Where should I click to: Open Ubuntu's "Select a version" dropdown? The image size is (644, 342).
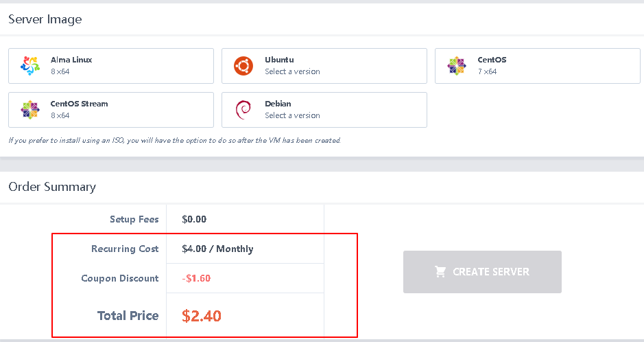(292, 71)
